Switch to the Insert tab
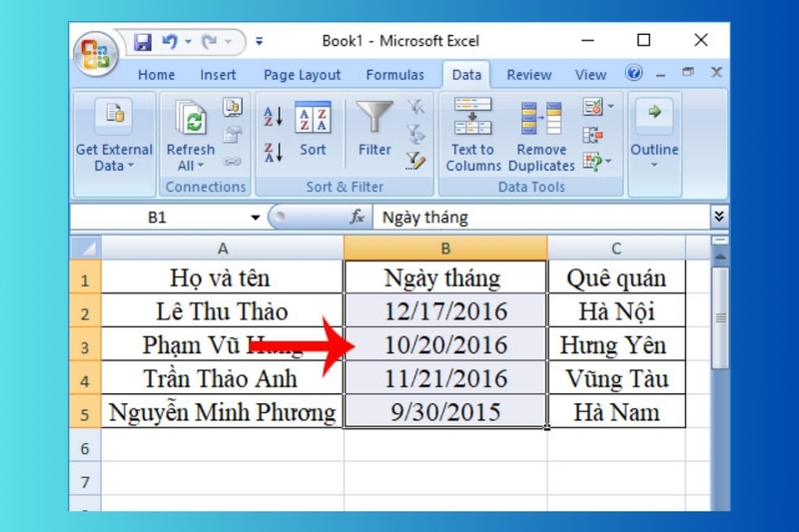 (x=218, y=75)
